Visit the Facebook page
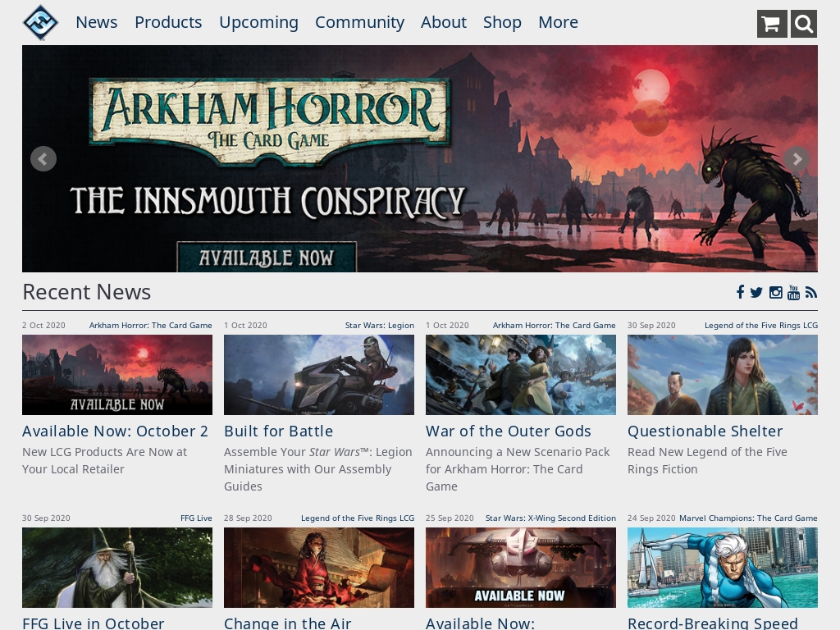 (x=741, y=292)
